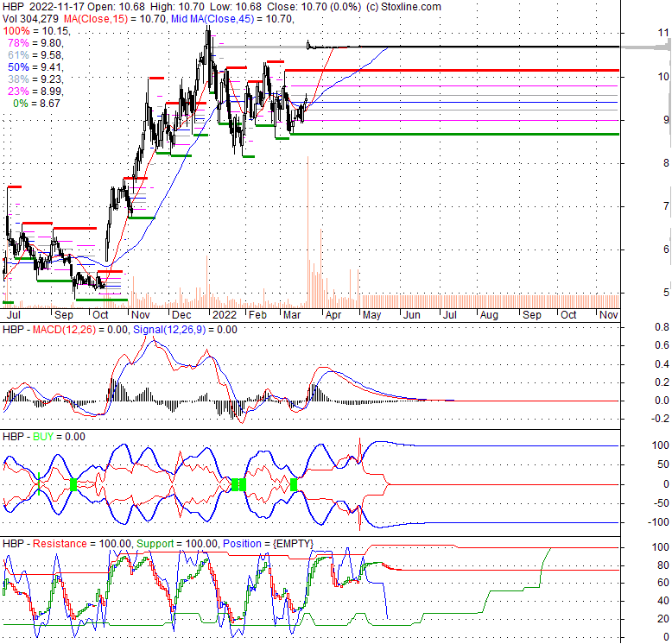Click the Vol 304,279 volume readout
Screen dimensions: 672x644
[29, 18]
